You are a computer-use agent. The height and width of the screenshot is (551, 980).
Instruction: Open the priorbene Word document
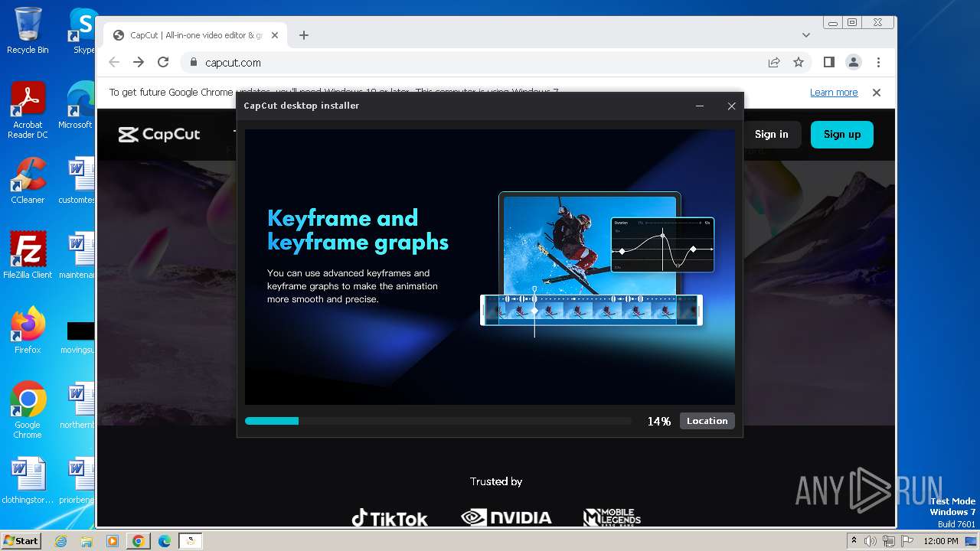tap(78, 481)
